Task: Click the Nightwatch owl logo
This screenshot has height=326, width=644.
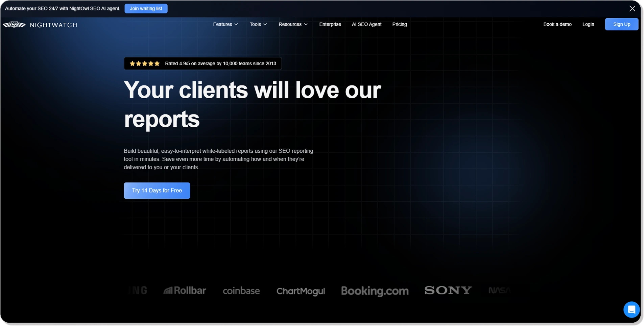Action: (14, 24)
